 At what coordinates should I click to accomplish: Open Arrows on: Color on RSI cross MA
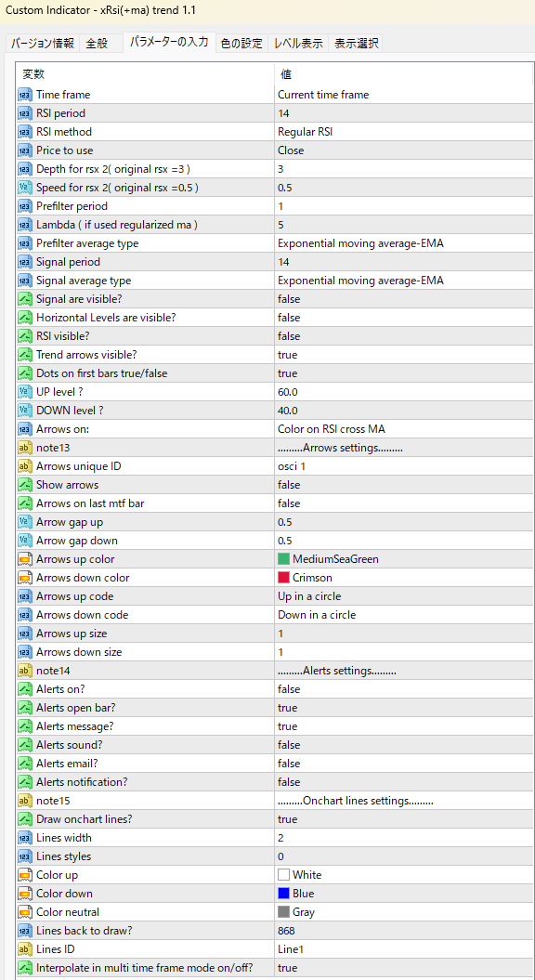click(404, 429)
